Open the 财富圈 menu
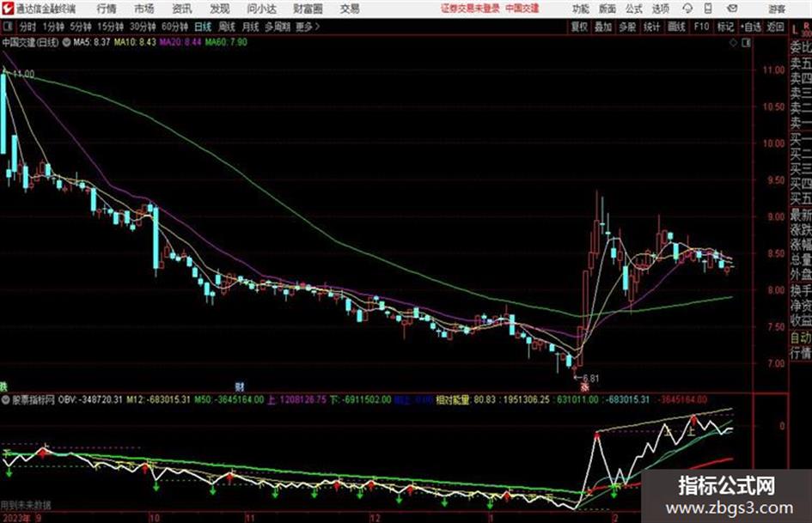 [308, 9]
